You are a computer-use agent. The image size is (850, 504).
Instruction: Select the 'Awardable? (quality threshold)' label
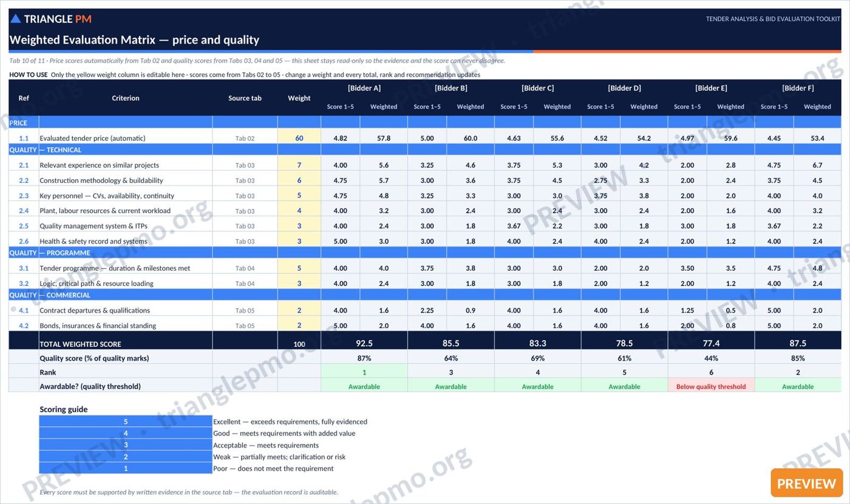[90, 386]
